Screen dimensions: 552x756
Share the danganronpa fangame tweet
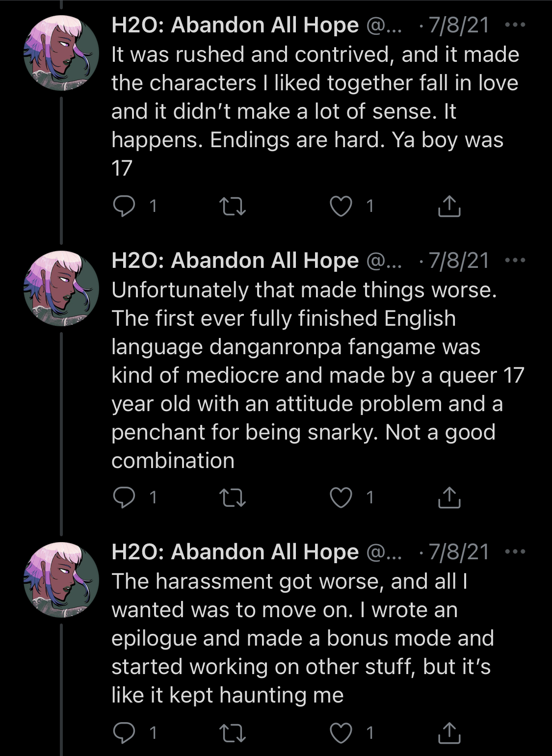[449, 497]
